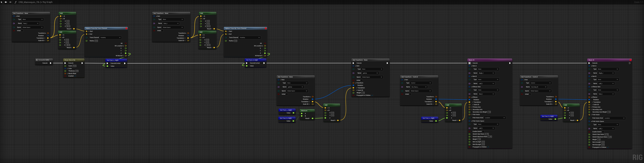Open Pole Vector Kind dropdown on thigh_l Basic IK
The image size is (644, 163).
coord(495,118)
